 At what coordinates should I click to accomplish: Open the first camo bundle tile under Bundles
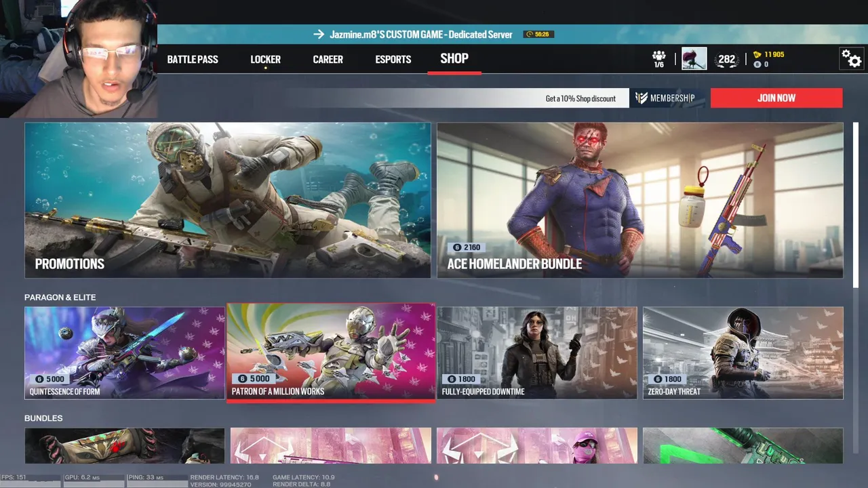125,446
